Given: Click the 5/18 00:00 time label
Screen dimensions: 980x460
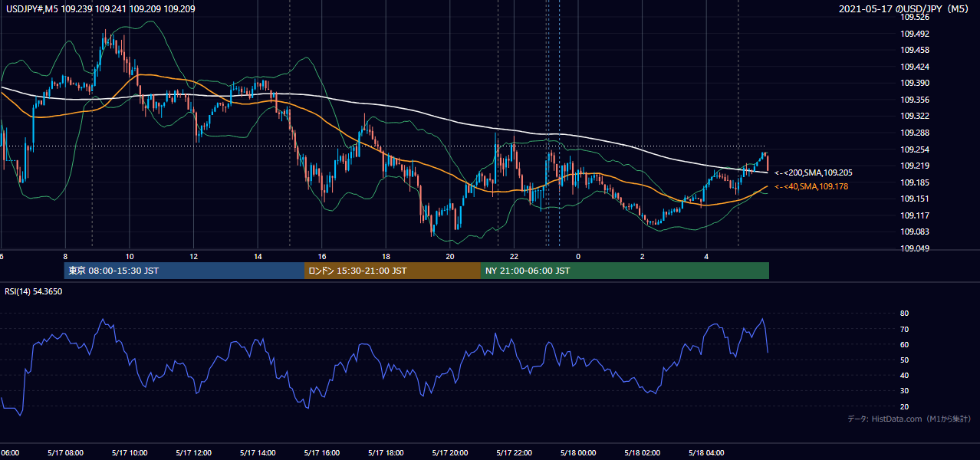Looking at the screenshot, I should coord(577,452).
